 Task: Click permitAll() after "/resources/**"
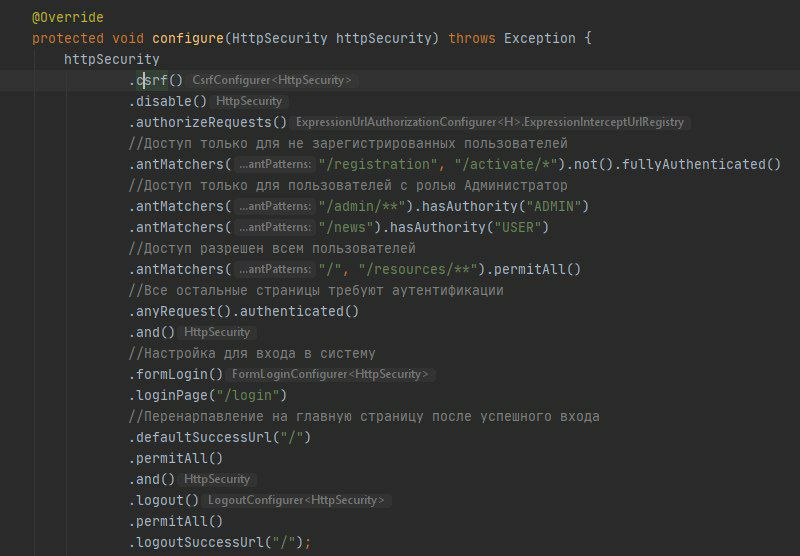[x=537, y=269]
